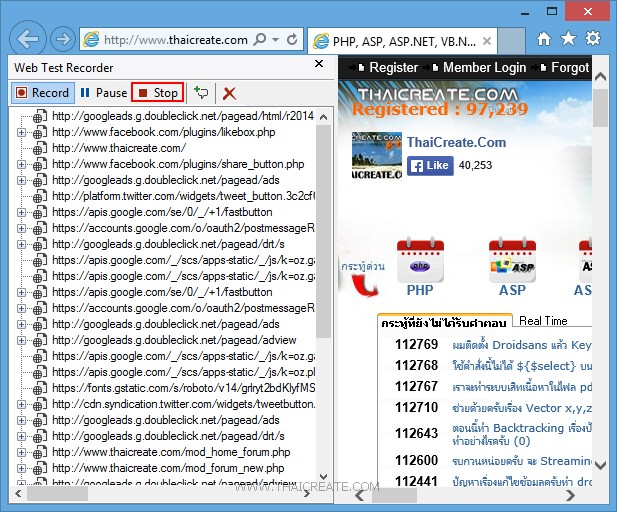Expand the mod_forum_new.php request
This screenshot has height=512, width=617.
[21, 469]
